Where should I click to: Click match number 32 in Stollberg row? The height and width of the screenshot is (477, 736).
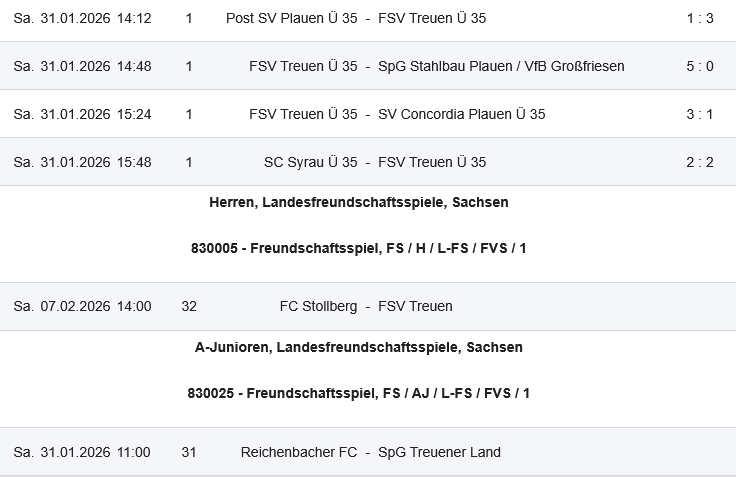pyautogui.click(x=189, y=306)
